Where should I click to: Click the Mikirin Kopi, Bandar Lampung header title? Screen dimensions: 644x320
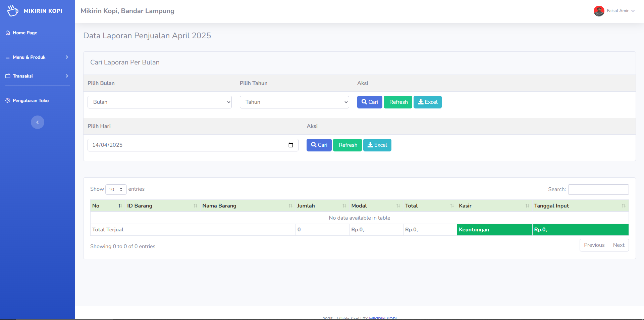[x=127, y=11]
